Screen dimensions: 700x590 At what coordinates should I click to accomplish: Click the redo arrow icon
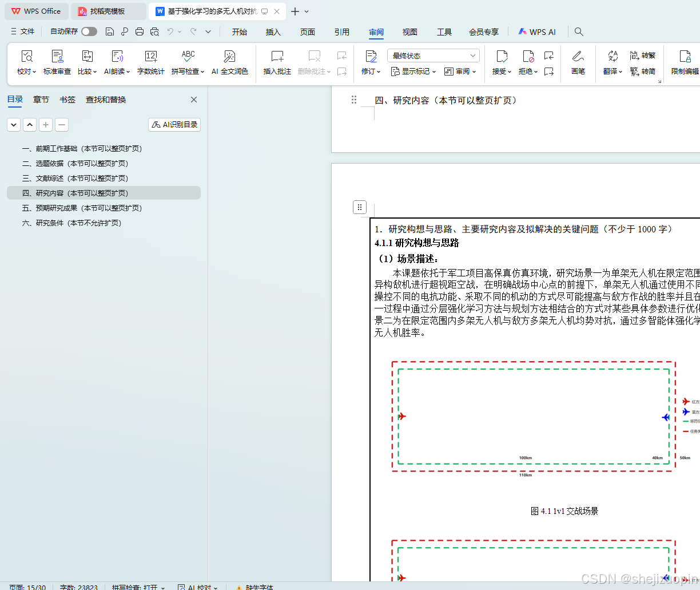pos(193,31)
